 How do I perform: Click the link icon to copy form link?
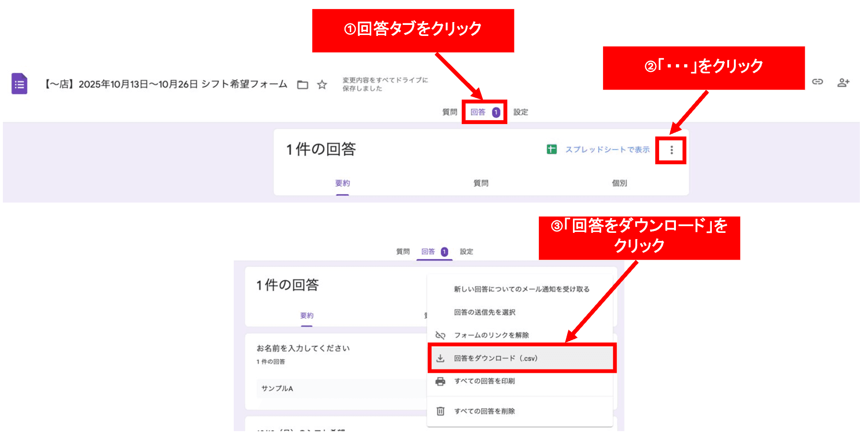[x=818, y=82]
